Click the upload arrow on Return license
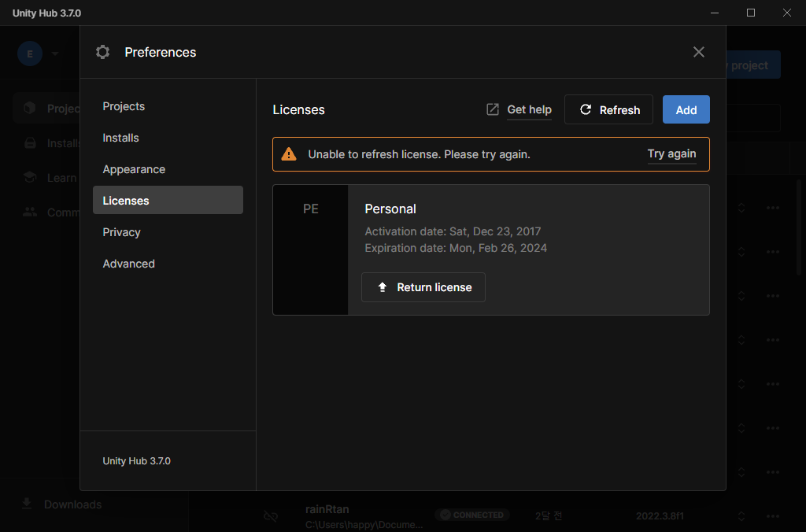The image size is (806, 532). pos(383,287)
